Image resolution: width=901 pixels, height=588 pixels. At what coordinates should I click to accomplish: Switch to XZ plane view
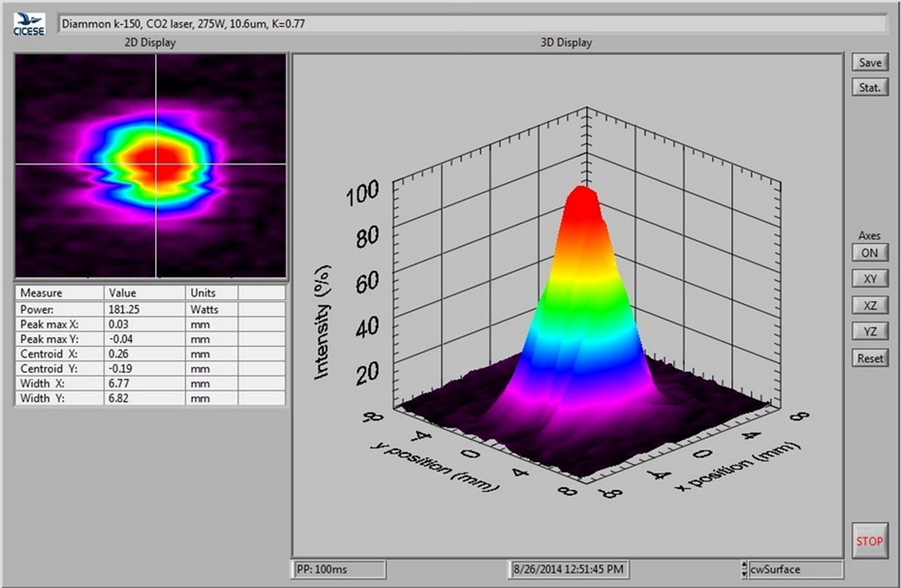tap(869, 306)
